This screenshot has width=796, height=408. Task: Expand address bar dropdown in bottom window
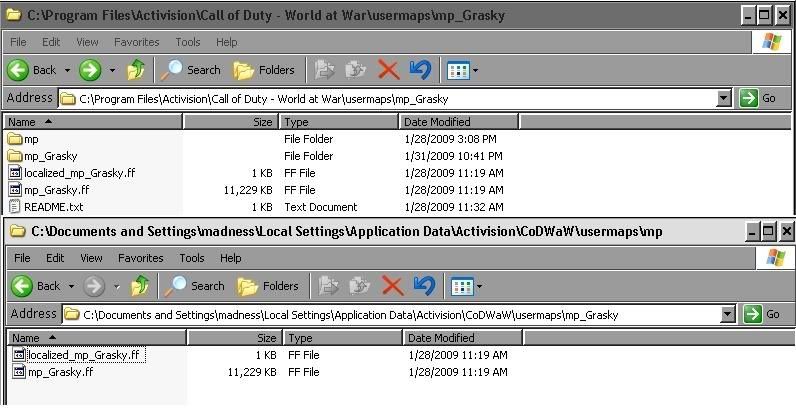coord(727,314)
